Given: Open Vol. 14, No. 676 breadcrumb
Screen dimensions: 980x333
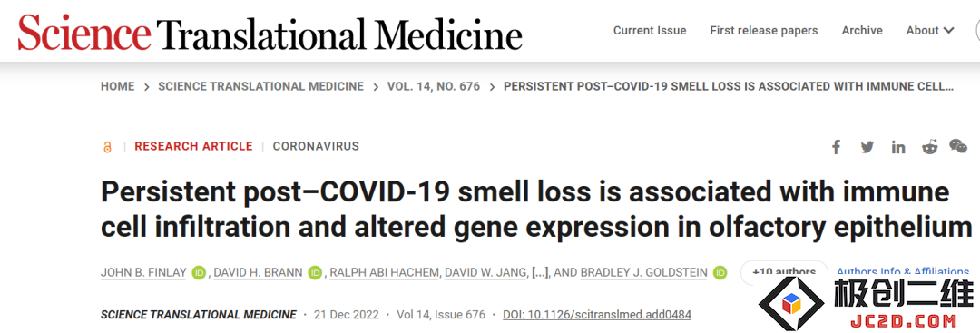Looking at the screenshot, I should coord(434,87).
